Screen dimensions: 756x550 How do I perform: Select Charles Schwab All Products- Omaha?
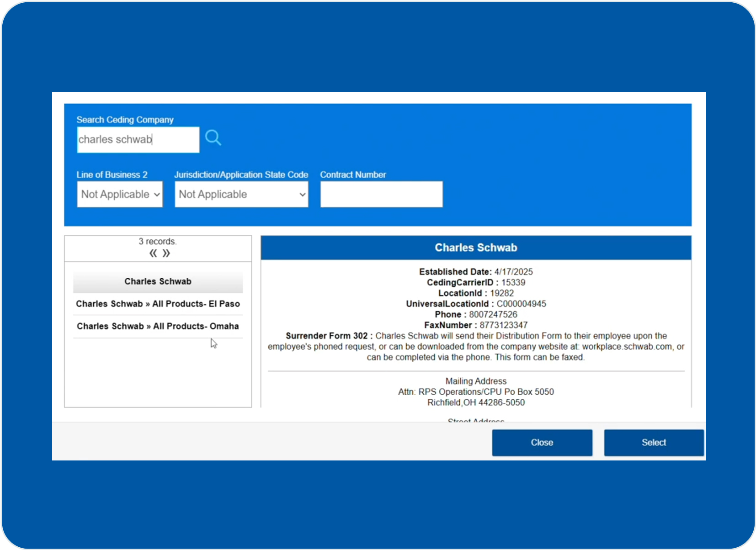(158, 326)
